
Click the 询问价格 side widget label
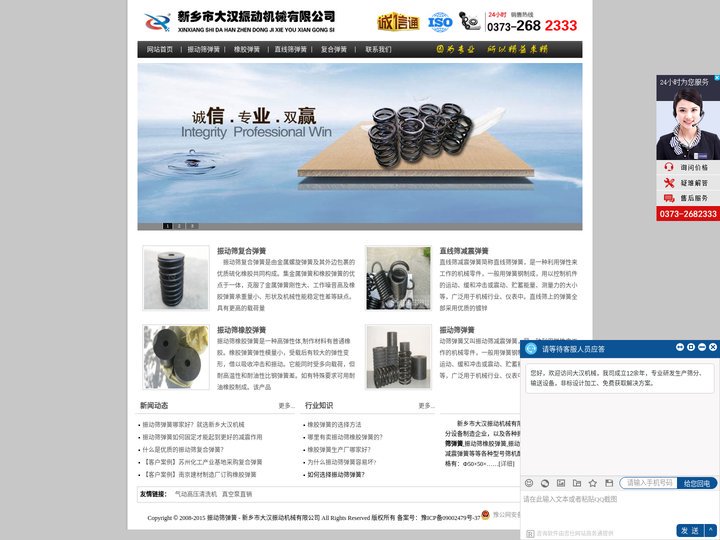tap(694, 168)
